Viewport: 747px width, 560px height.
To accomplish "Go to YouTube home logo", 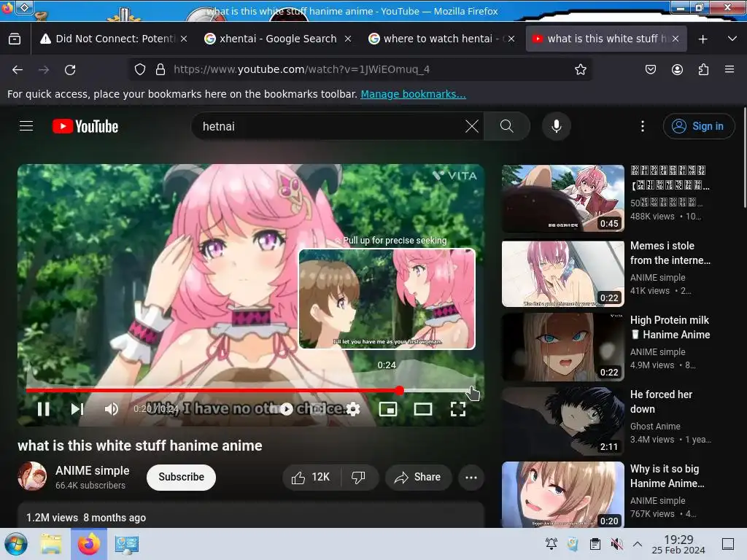I will point(85,126).
